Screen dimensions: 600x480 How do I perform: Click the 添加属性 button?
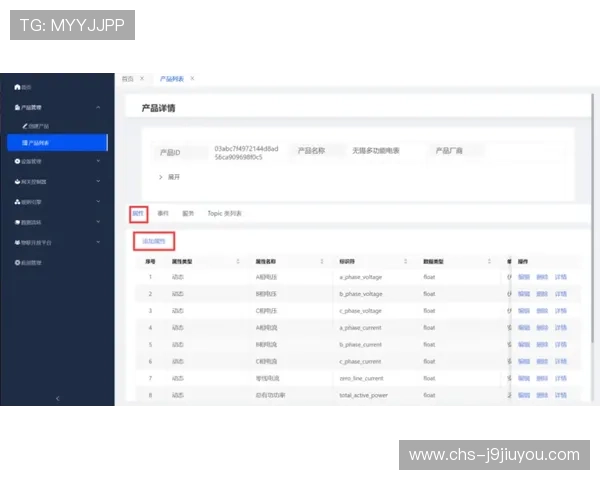(154, 241)
